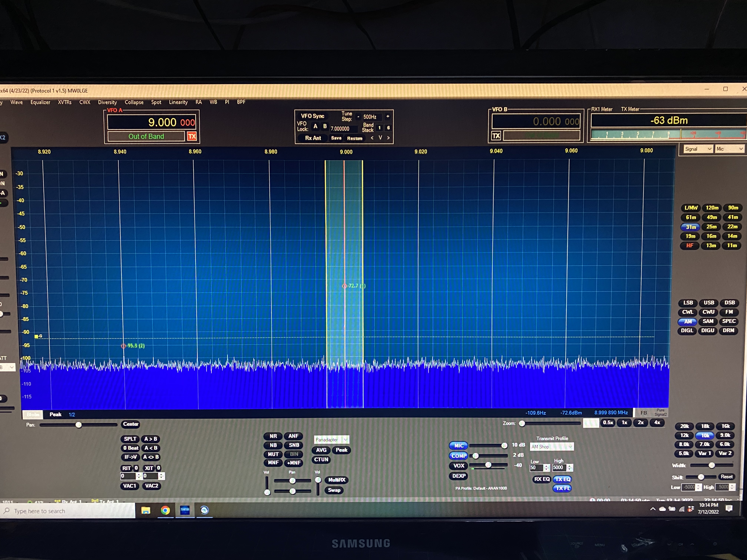
Task: Open the Panadapter display mode dropdown
Action: click(x=331, y=439)
